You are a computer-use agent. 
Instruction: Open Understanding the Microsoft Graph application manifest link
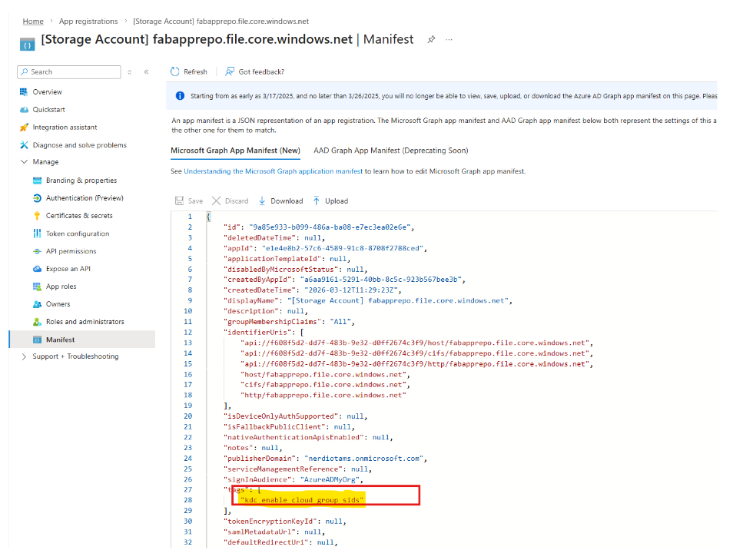[x=274, y=171]
